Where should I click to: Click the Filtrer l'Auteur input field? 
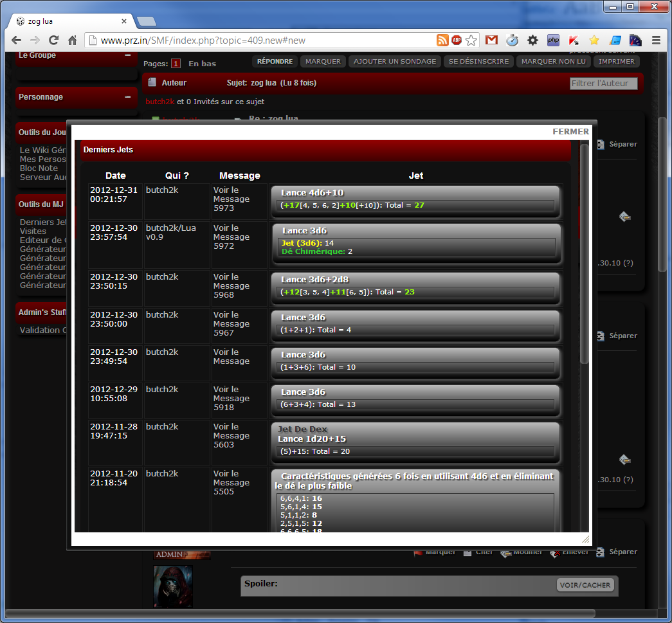click(603, 84)
